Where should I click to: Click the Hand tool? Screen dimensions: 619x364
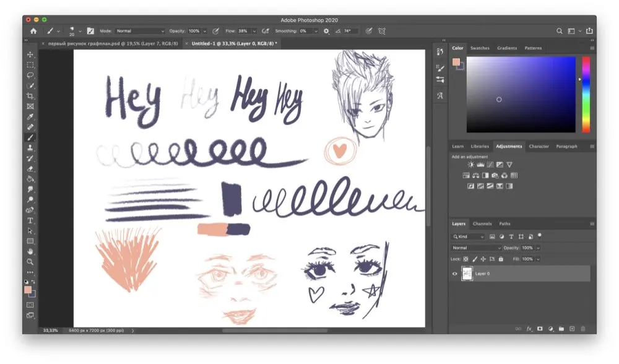pos(30,252)
